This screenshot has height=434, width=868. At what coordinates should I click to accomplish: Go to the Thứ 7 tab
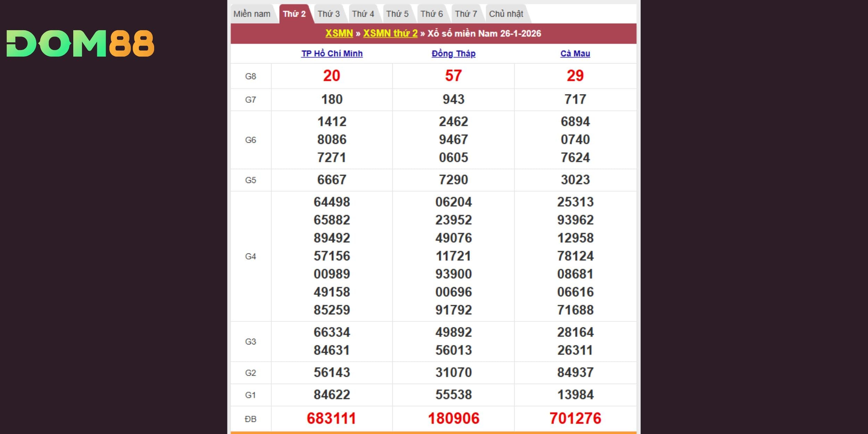[466, 14]
